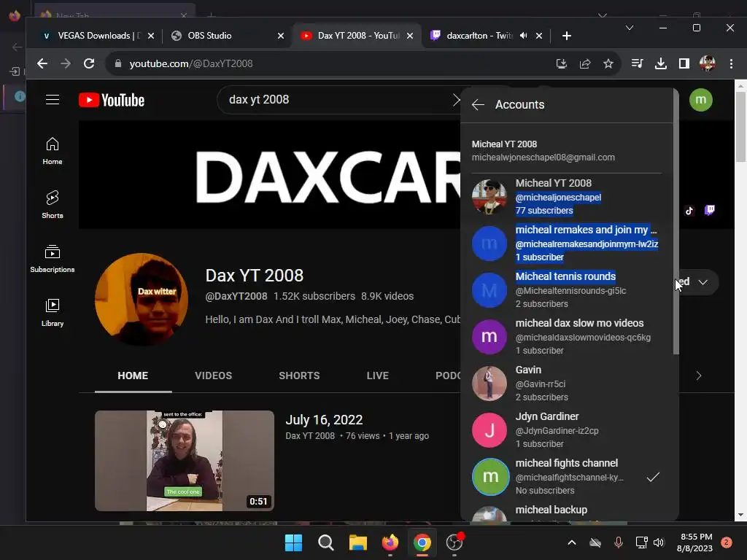Switch to daxcarlton Twitch tab
The height and width of the screenshot is (560, 747).
[486, 36]
